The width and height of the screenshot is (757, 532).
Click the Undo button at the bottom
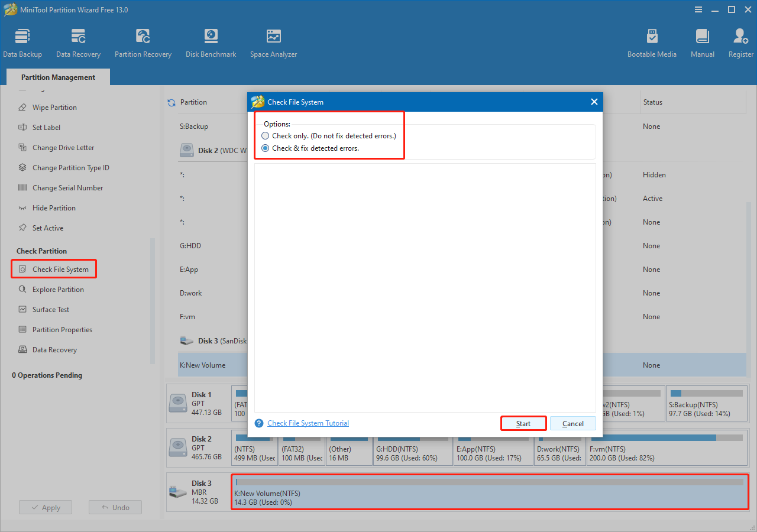115,507
